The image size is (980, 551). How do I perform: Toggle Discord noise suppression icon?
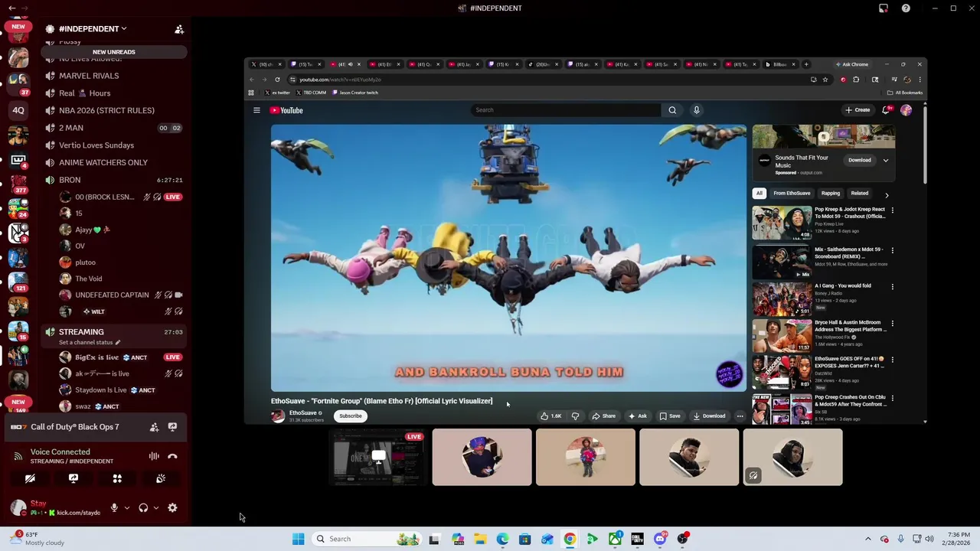pyautogui.click(x=154, y=456)
